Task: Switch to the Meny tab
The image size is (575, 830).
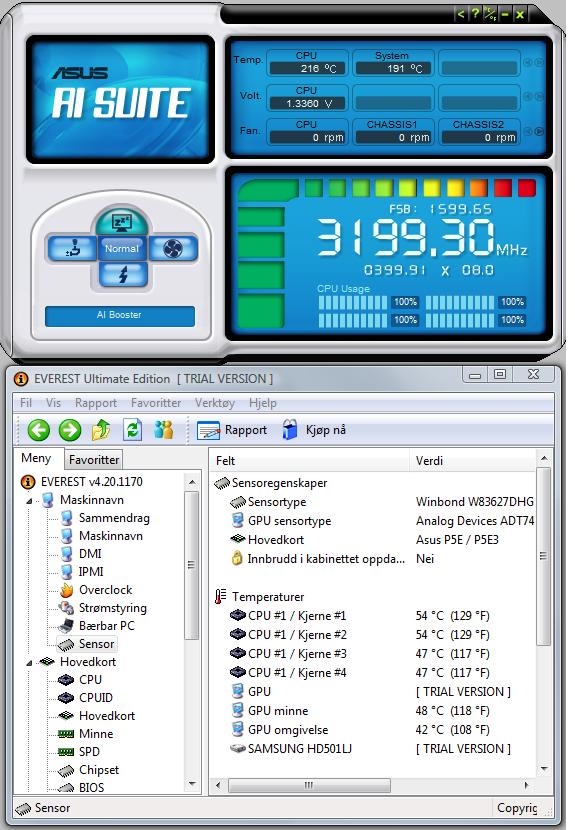Action: pyautogui.click(x=36, y=458)
